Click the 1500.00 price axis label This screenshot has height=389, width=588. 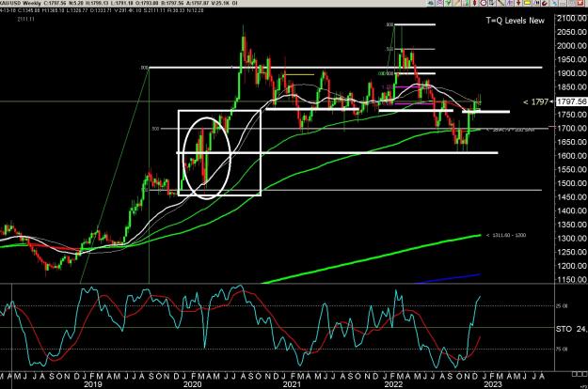click(x=572, y=183)
